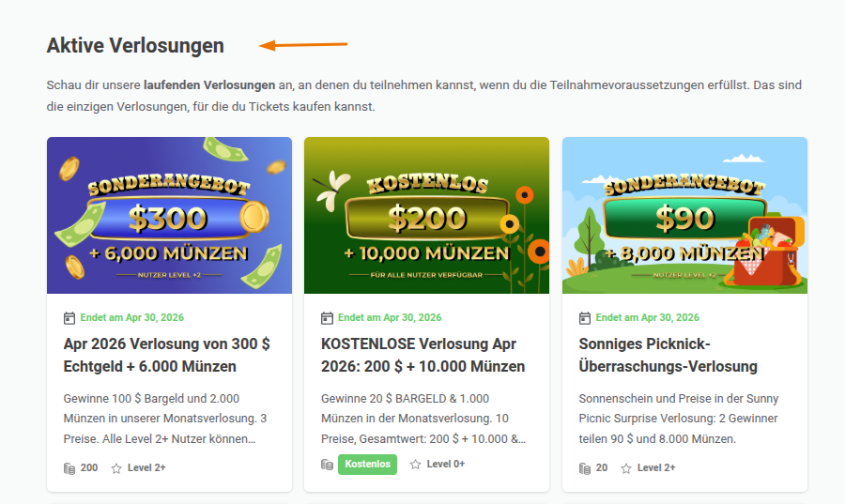Image resolution: width=845 pixels, height=504 pixels.
Task: Click star icon beside Level 2+ on picnic card
Action: click(x=625, y=468)
